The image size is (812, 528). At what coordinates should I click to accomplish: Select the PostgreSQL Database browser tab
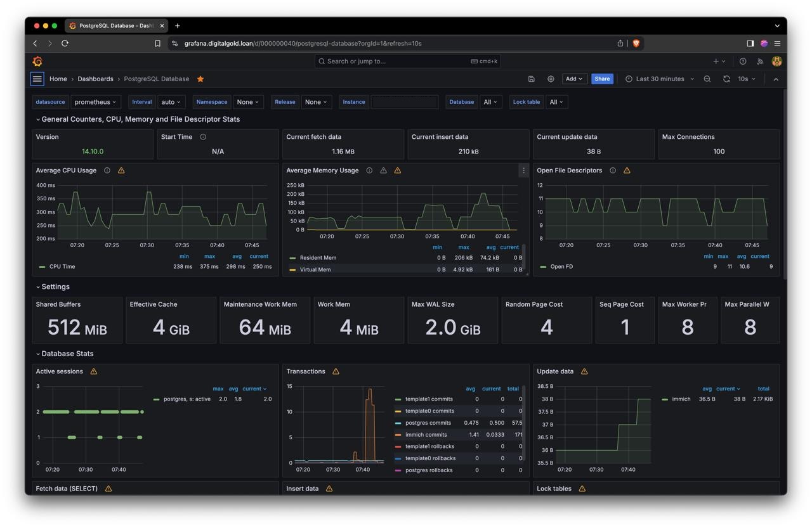tap(116, 26)
